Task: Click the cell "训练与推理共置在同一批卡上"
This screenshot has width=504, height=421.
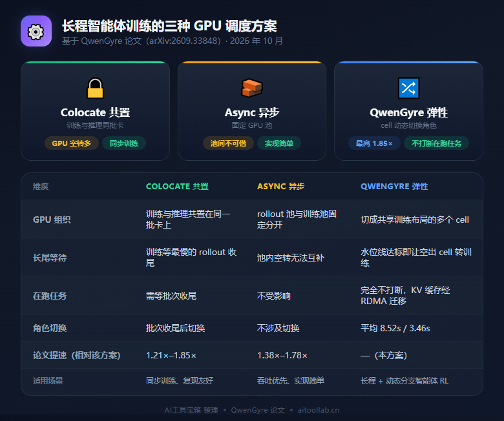Action: (x=188, y=220)
